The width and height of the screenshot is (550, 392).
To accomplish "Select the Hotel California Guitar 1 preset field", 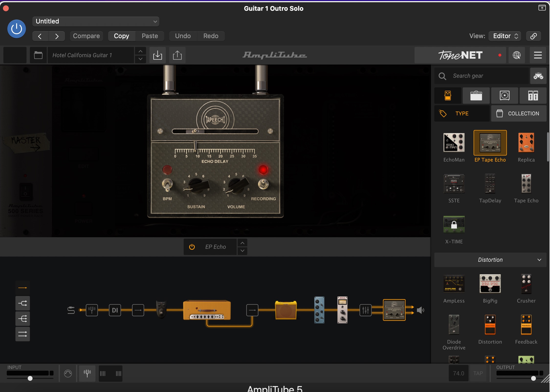I will [91, 55].
